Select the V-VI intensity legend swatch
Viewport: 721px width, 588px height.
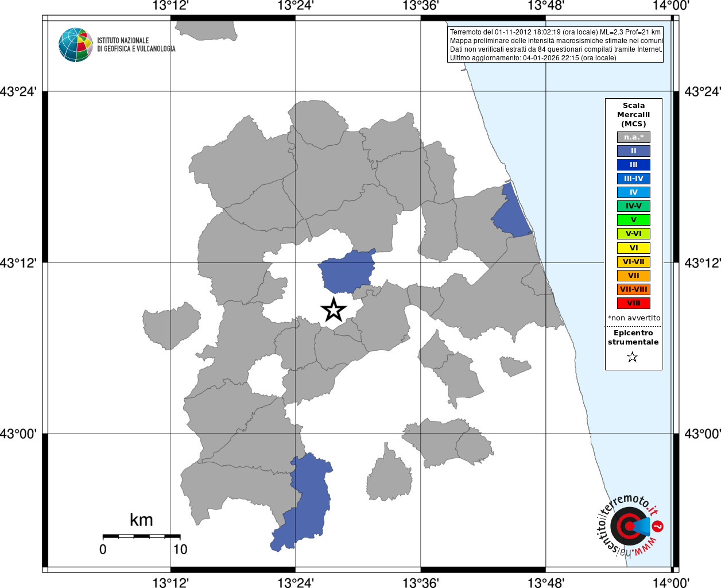click(x=634, y=234)
